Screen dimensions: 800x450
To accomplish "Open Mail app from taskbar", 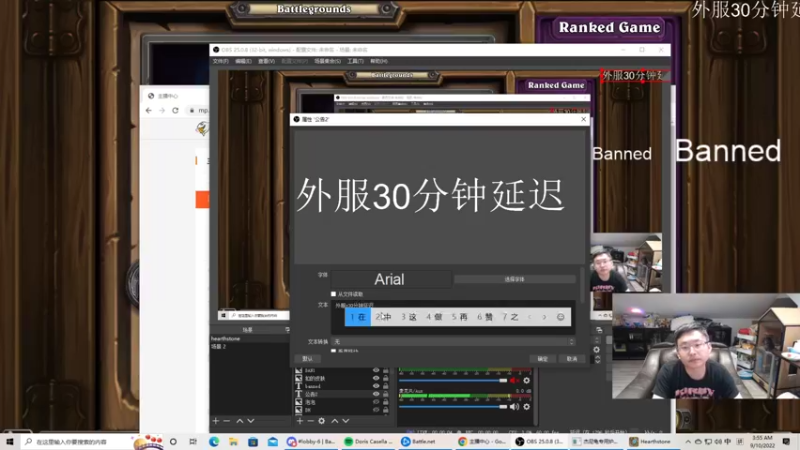I will pyautogui.click(x=273, y=441).
